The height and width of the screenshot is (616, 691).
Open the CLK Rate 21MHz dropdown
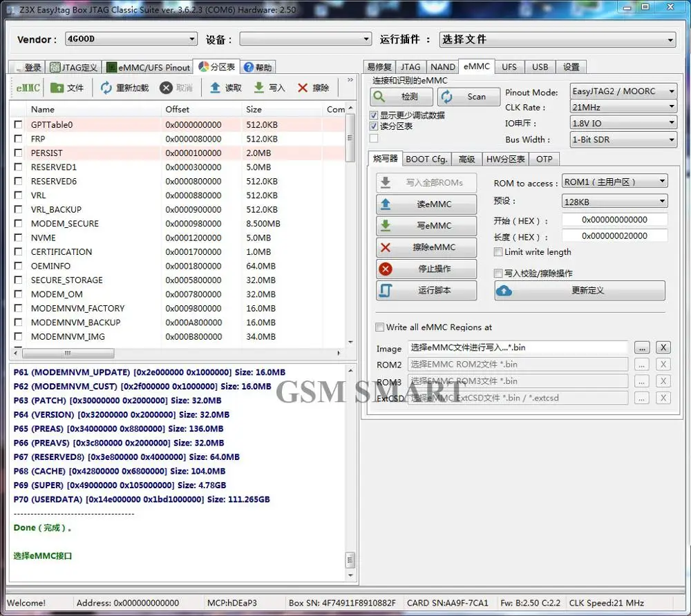coord(623,107)
